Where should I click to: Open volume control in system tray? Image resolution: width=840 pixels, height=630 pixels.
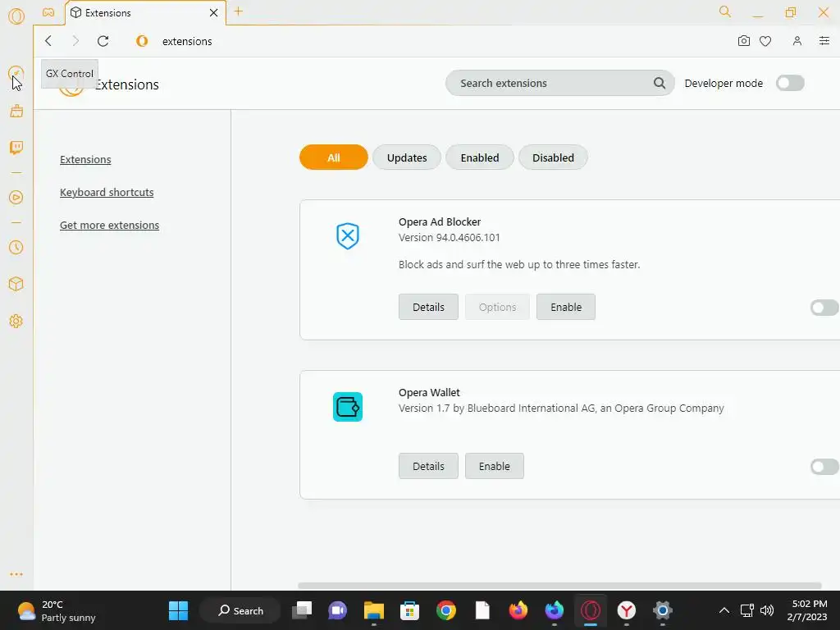pyautogui.click(x=767, y=610)
